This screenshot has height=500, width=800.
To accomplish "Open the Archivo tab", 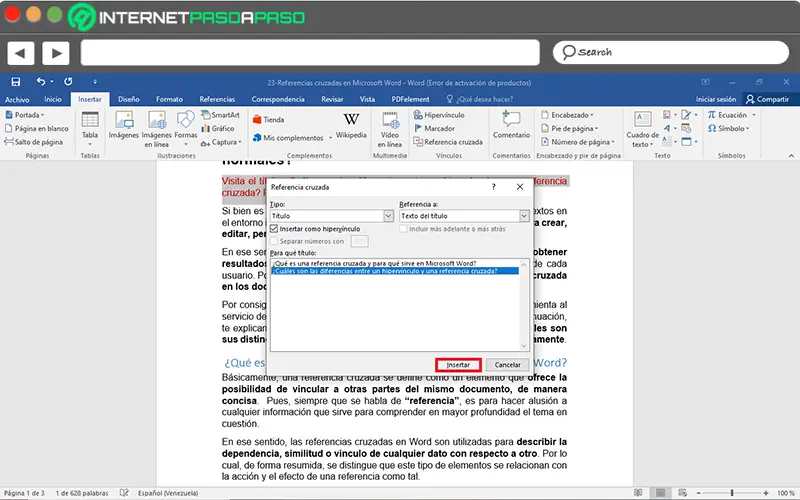I will coord(17,99).
